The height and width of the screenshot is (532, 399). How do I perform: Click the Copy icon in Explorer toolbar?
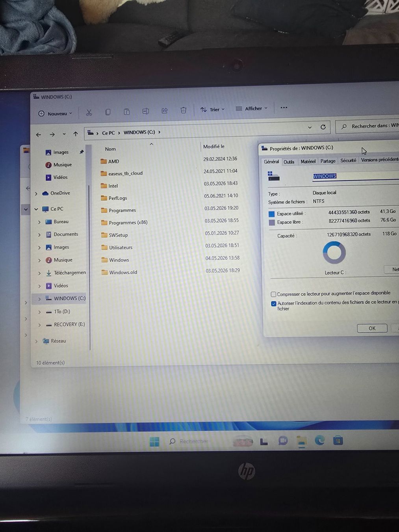(x=108, y=112)
